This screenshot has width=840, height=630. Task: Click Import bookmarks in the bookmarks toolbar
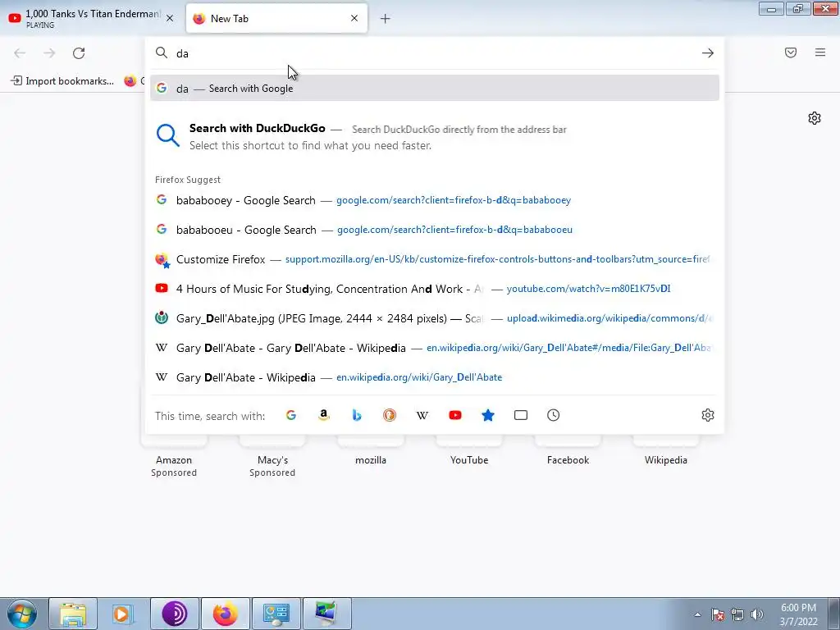(x=62, y=81)
